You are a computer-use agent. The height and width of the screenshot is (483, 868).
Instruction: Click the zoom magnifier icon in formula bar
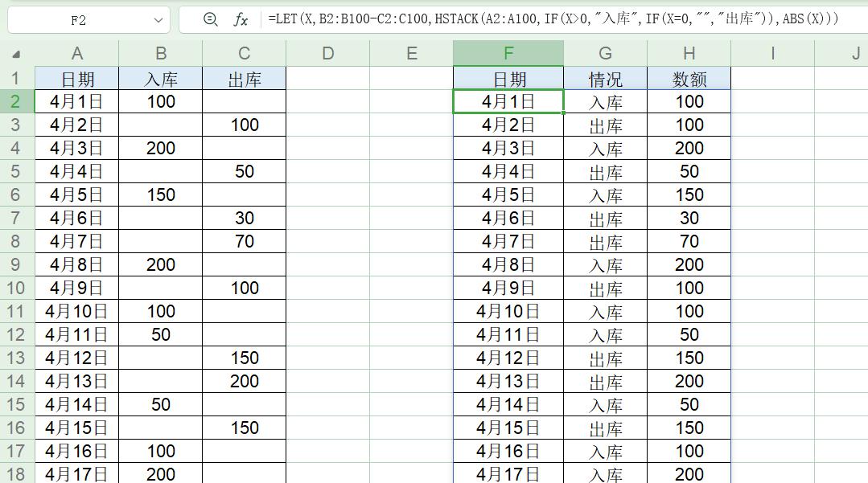(210, 20)
